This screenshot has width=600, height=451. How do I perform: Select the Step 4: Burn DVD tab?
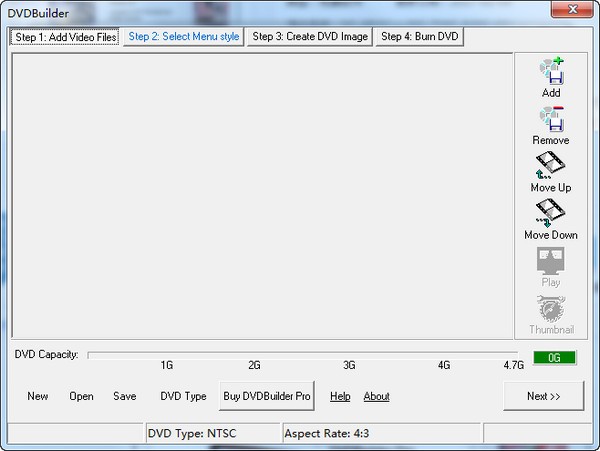click(x=420, y=37)
